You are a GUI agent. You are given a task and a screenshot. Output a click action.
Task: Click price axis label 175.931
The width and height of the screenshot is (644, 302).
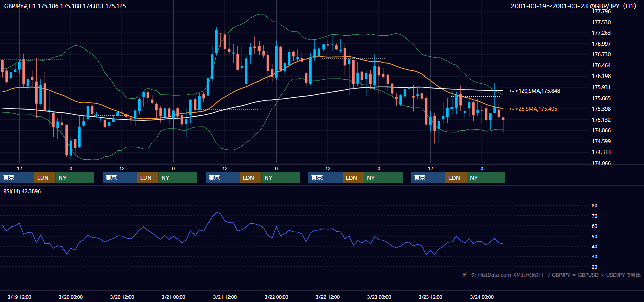click(x=601, y=87)
